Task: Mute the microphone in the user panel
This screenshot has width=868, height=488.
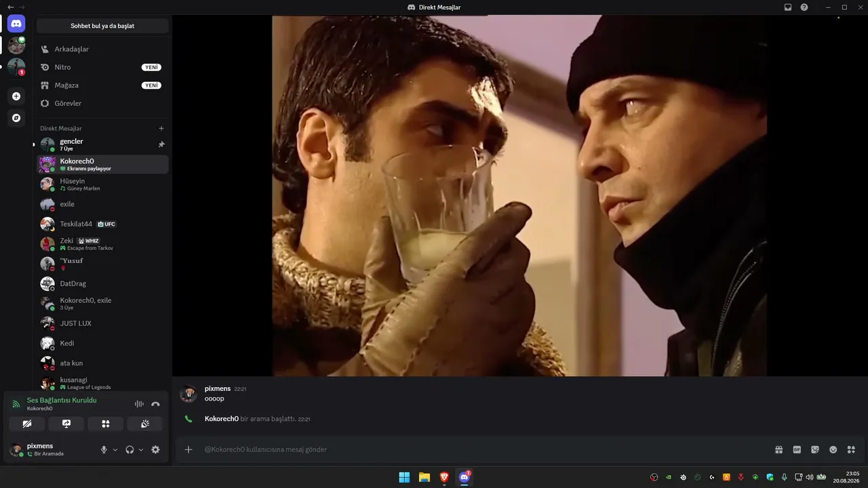Action: click(x=104, y=449)
